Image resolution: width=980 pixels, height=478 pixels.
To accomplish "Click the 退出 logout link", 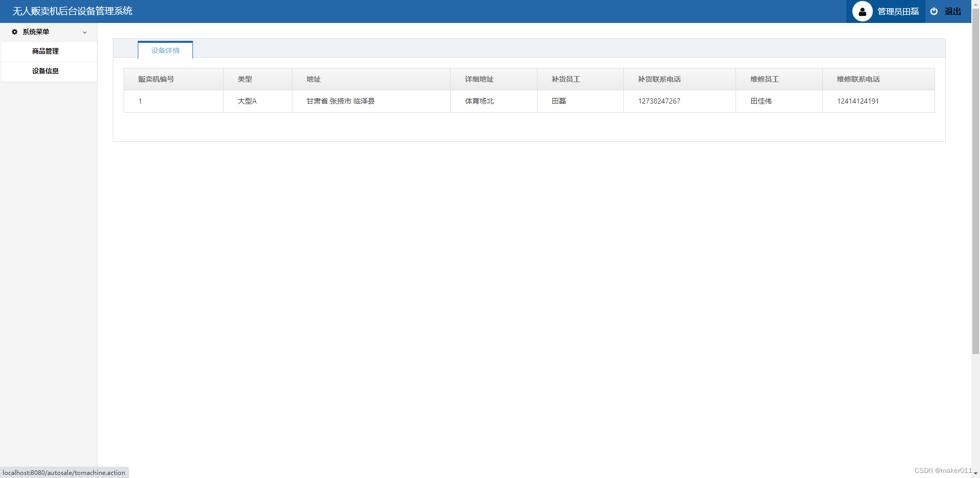I will 952,11.
